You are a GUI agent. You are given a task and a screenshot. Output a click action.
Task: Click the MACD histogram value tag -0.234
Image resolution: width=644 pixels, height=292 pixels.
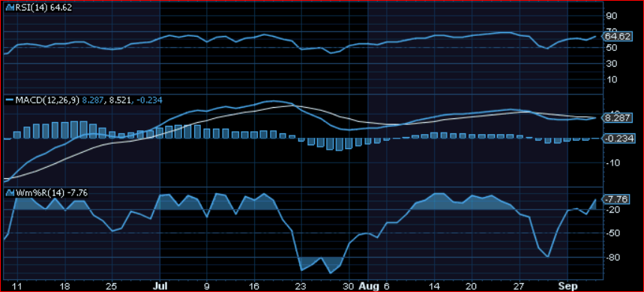point(619,139)
